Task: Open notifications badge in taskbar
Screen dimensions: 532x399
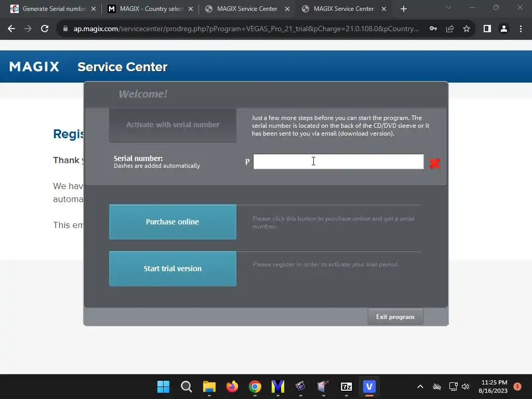Action: pos(517,387)
